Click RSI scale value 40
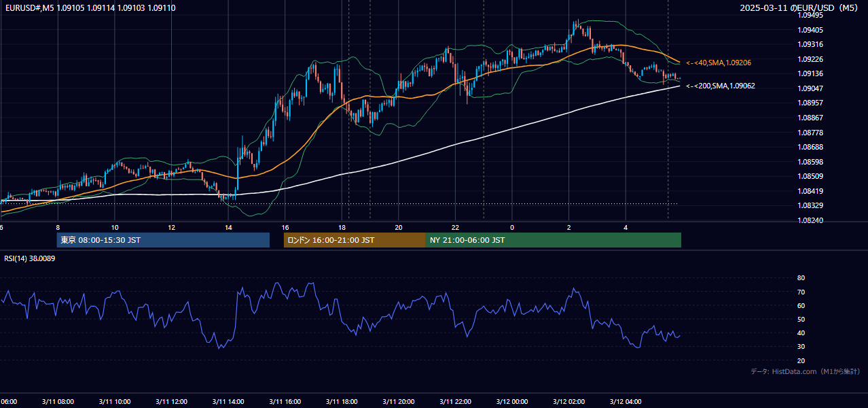This screenshot has height=408, width=868. 801,333
